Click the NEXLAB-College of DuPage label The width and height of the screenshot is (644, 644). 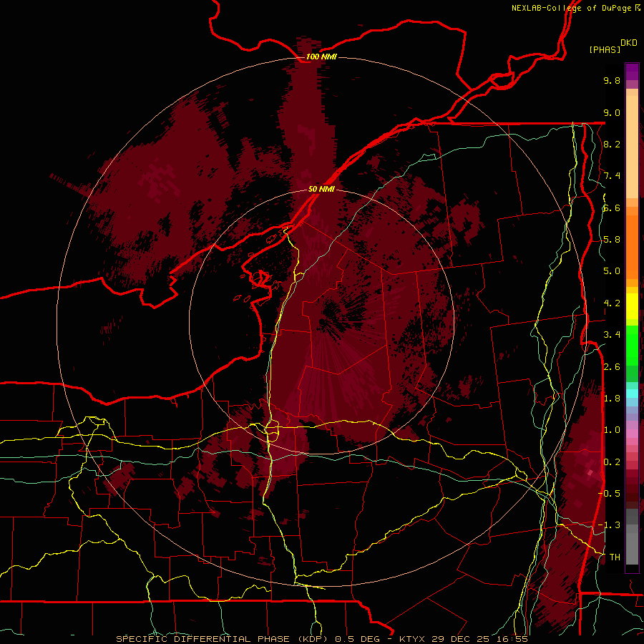tap(572, 8)
